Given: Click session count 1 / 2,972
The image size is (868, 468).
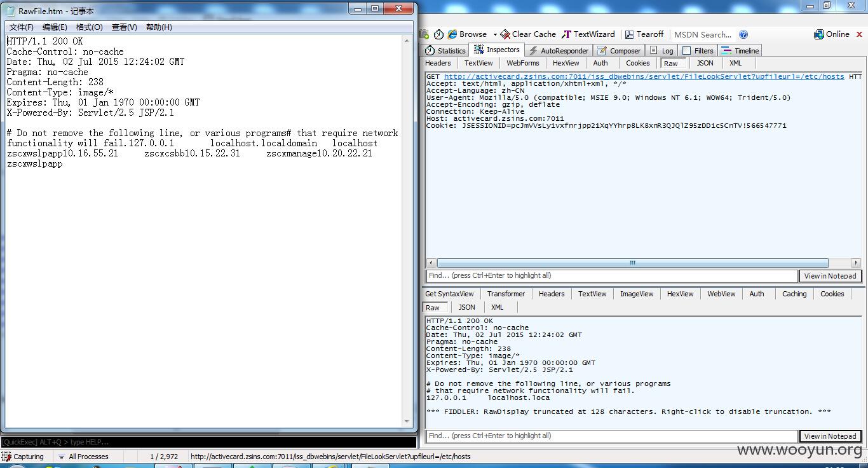Looking at the screenshot, I should tap(164, 457).
